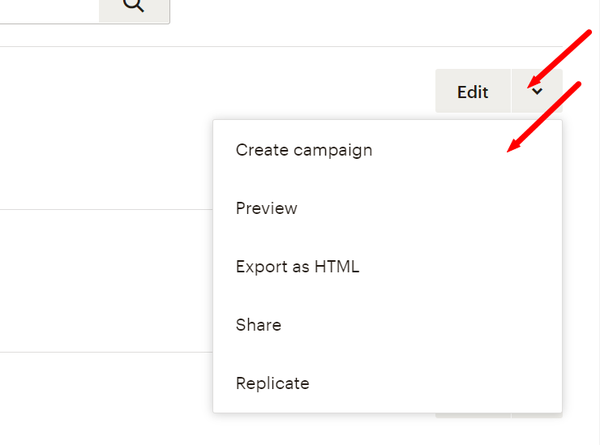Viewport: 600px width, 445px height.
Task: Share this template via the menu
Action: (258, 325)
